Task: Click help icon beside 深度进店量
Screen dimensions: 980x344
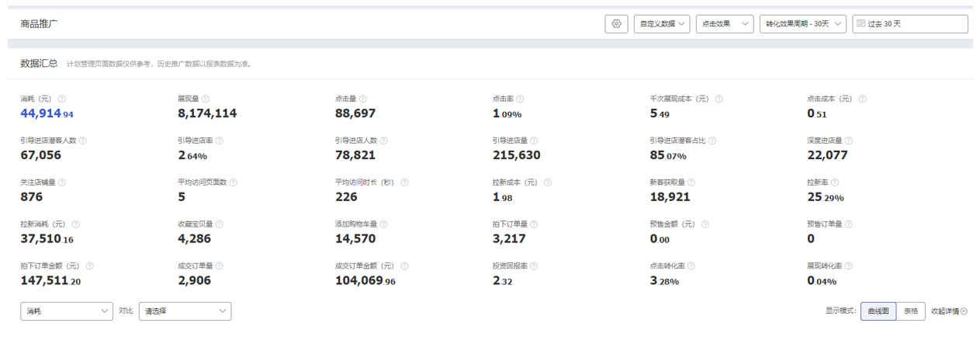Action: 848,141
